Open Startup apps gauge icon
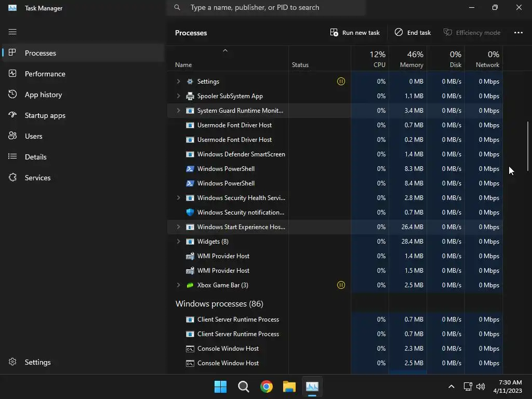 (12, 115)
